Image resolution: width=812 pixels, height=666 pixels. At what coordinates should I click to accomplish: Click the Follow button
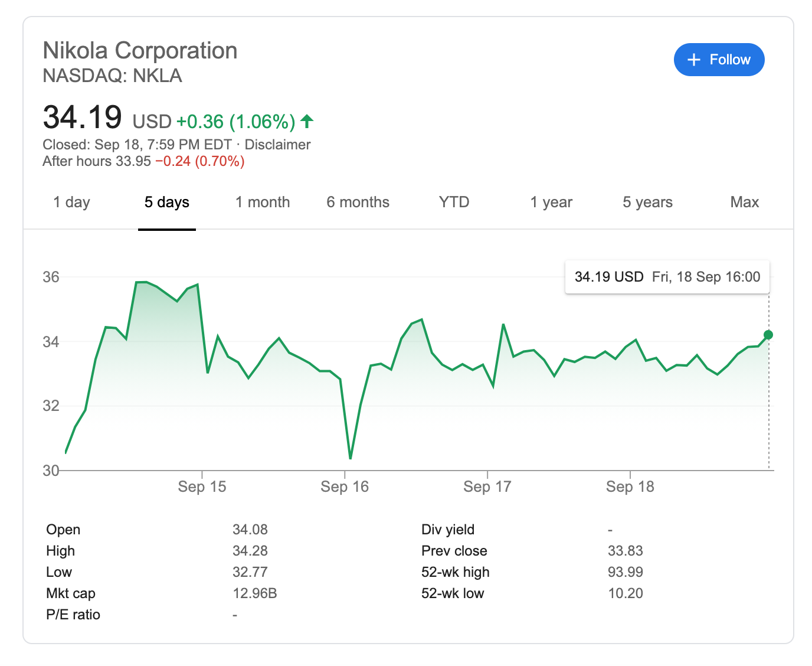[x=719, y=60]
